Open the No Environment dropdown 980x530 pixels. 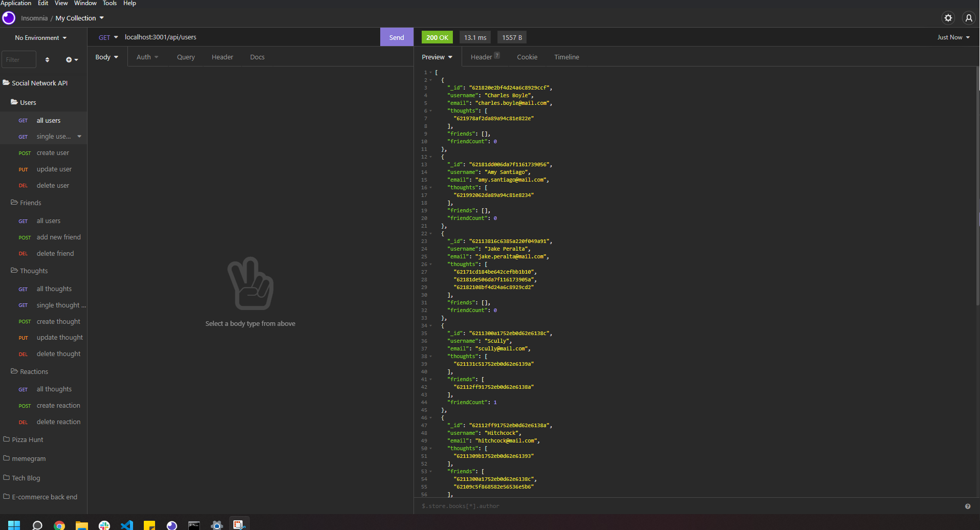40,37
